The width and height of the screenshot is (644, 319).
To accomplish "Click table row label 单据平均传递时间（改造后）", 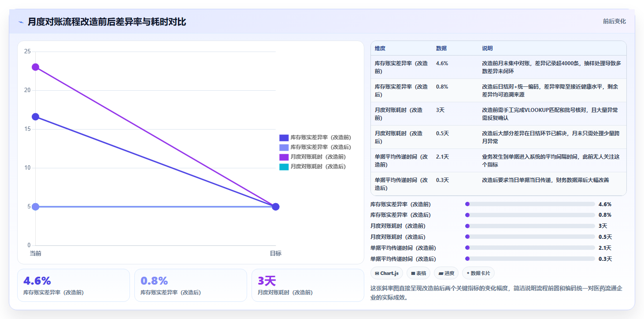I will (x=401, y=184).
